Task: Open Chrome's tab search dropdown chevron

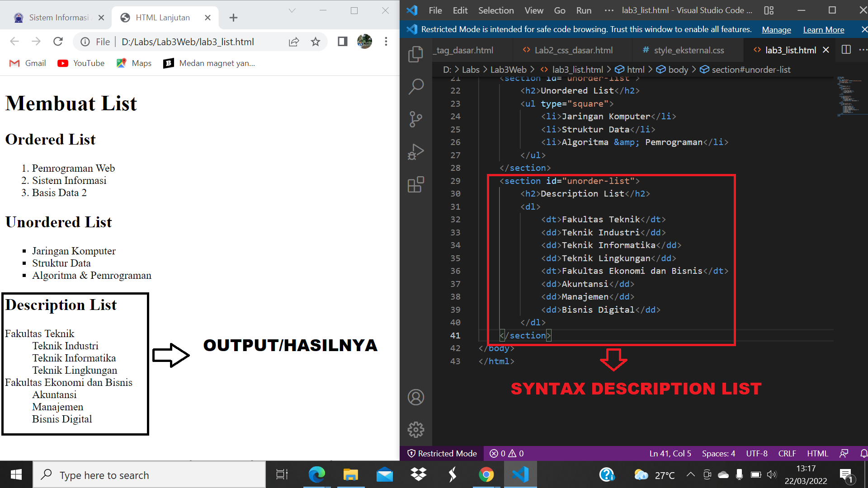Action: (292, 10)
